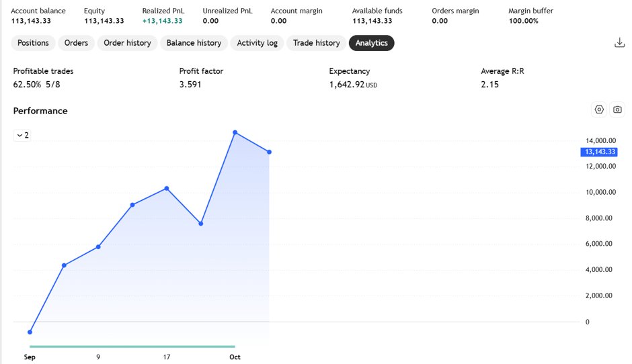Viewport: 632px width, 364px height.
Task: Click the Profit factor value 3.591
Action: (190, 85)
